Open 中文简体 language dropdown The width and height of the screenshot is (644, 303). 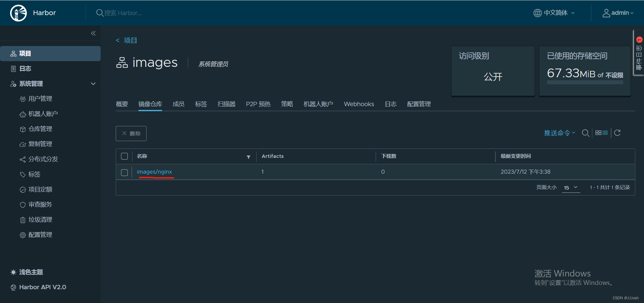(x=554, y=13)
